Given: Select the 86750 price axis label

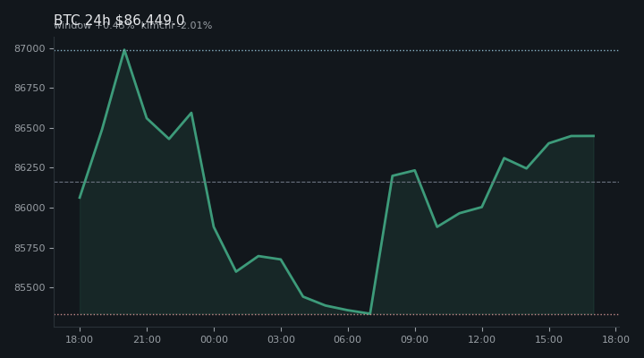Looking at the screenshot, I should 30,89.
